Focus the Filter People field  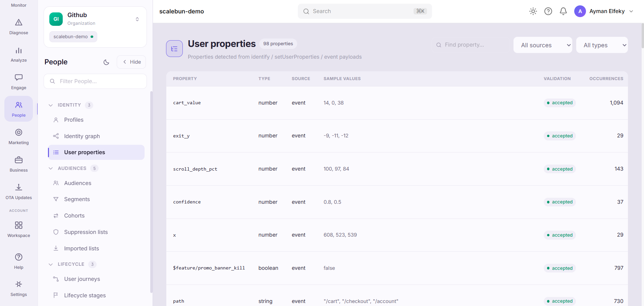point(95,81)
